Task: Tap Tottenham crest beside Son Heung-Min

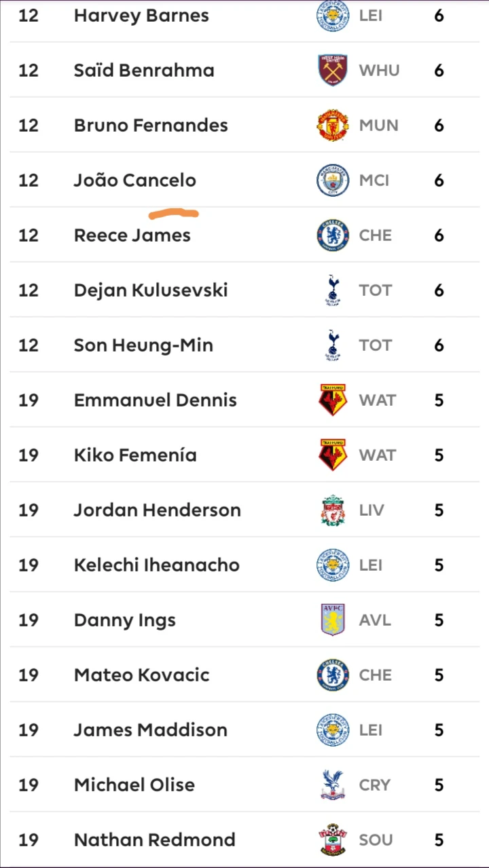Action: (x=333, y=345)
